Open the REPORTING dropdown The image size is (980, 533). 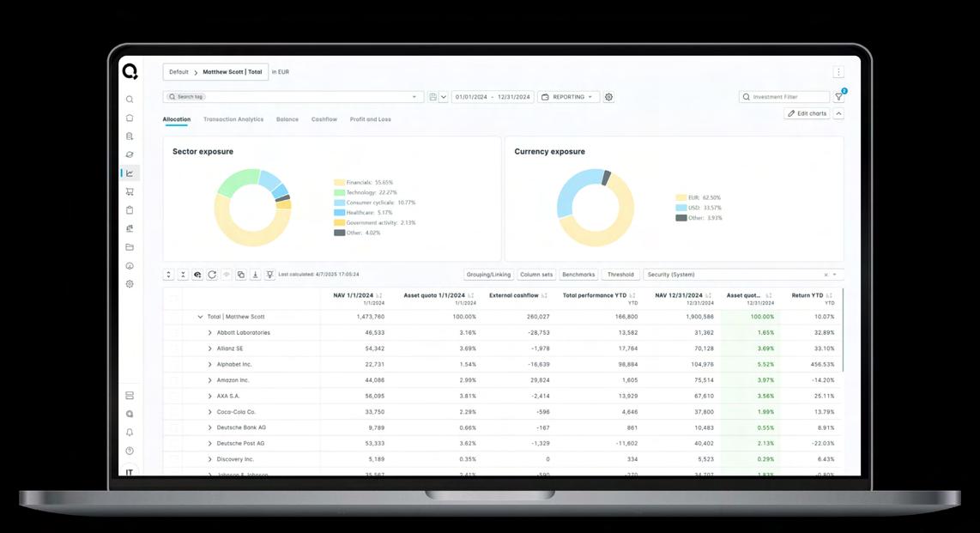tap(568, 97)
